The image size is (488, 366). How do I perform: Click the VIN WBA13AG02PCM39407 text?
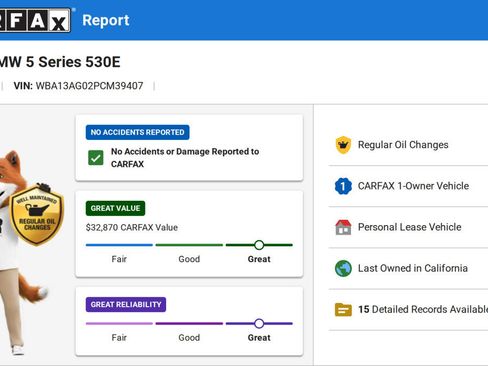coord(78,86)
